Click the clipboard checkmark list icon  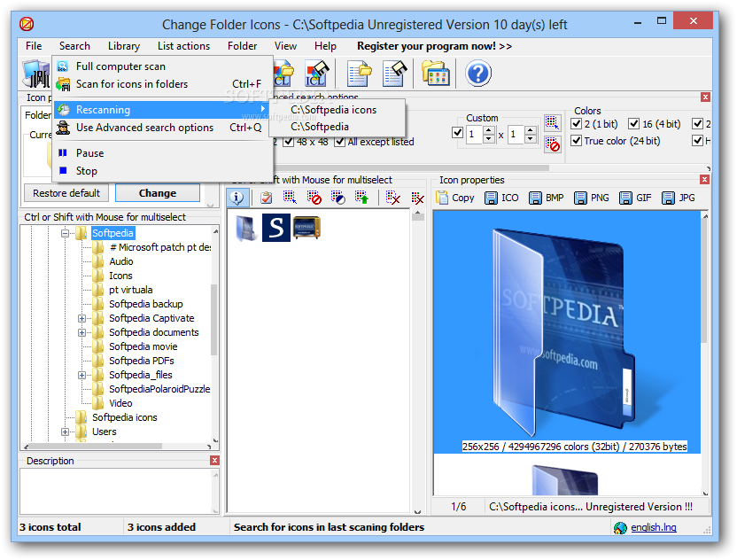coord(266,198)
